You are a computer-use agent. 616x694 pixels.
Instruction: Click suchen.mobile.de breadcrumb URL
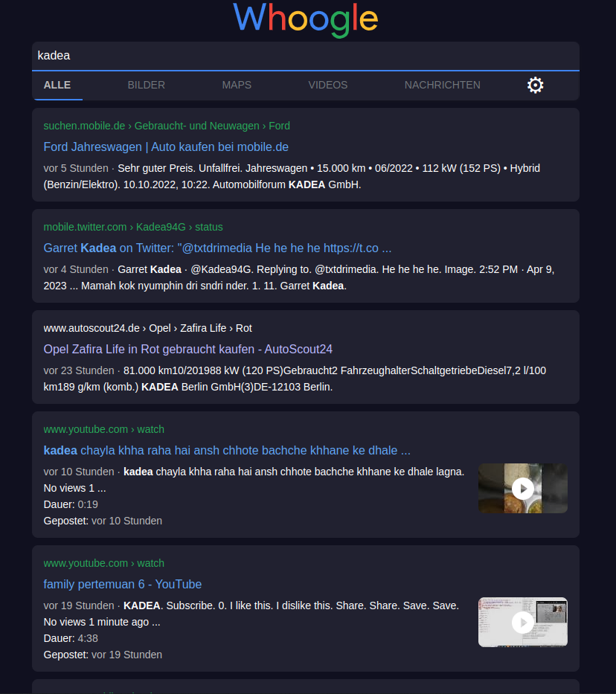167,126
